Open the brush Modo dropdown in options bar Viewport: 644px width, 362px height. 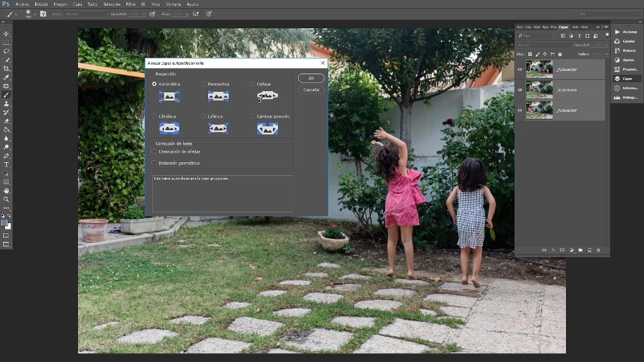click(85, 14)
